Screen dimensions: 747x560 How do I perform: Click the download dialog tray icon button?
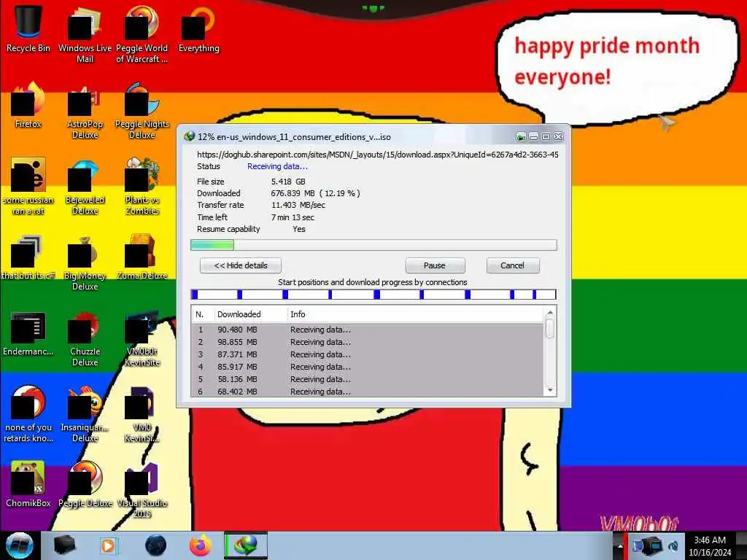point(521,137)
